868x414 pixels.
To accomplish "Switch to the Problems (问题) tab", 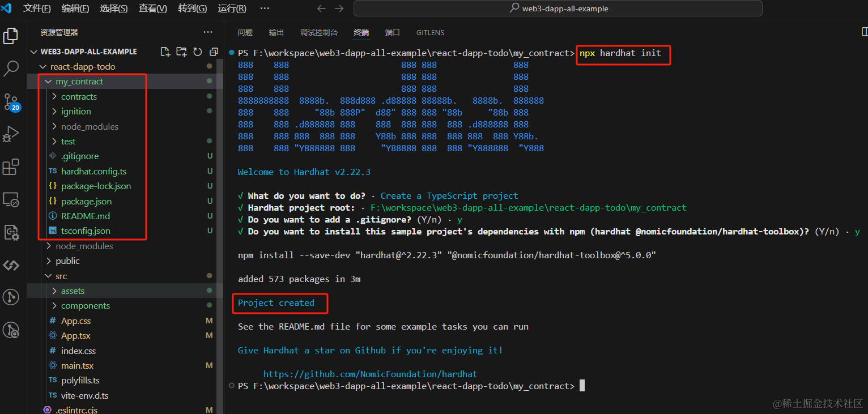I will coord(245,32).
